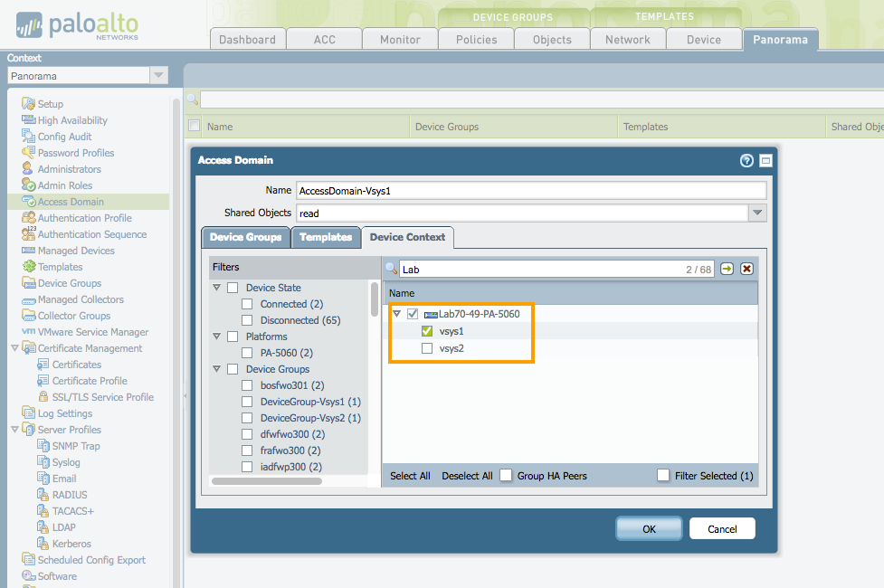Uncheck the vsys1 checkbox

tap(426, 332)
